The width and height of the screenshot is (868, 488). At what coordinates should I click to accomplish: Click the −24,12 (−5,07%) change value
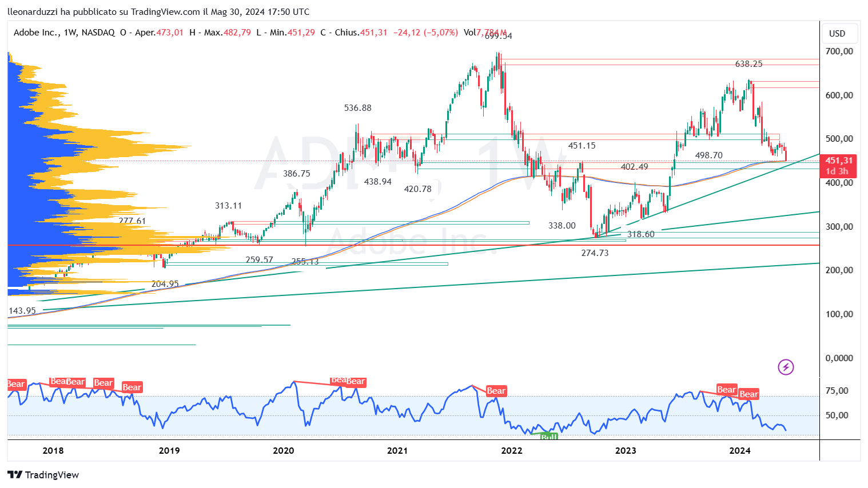click(425, 33)
